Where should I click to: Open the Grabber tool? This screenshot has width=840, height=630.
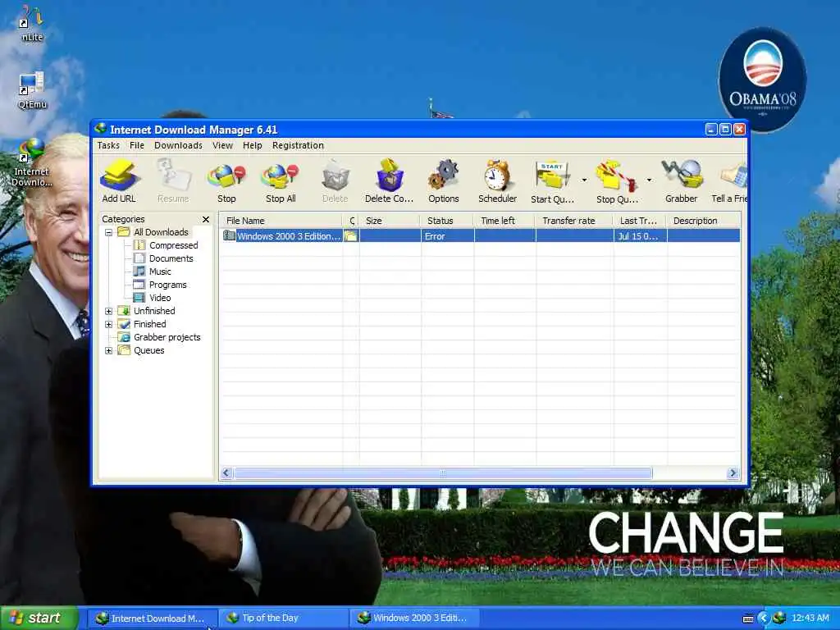pyautogui.click(x=682, y=181)
